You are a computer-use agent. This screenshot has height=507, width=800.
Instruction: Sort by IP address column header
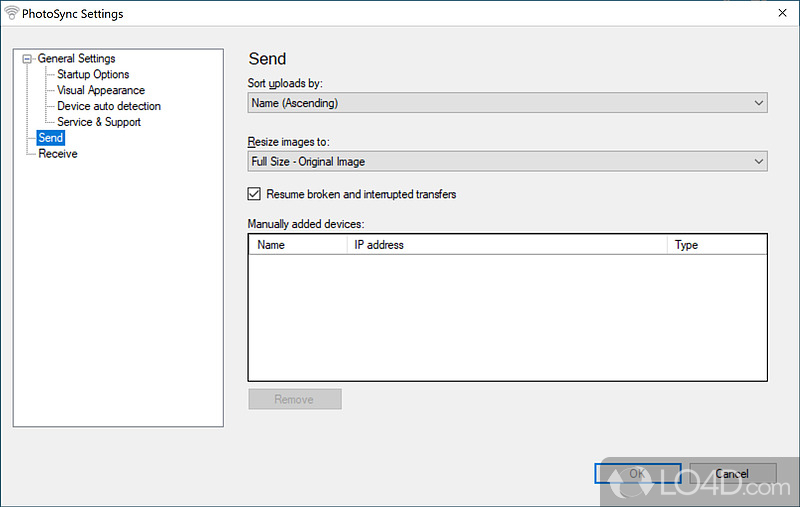coord(506,245)
